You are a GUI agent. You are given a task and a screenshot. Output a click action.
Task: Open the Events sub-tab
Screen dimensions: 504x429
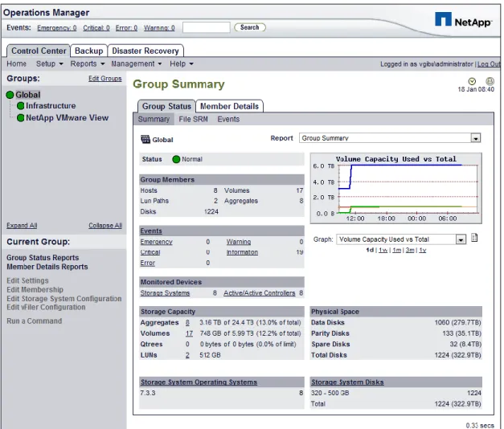tap(228, 119)
